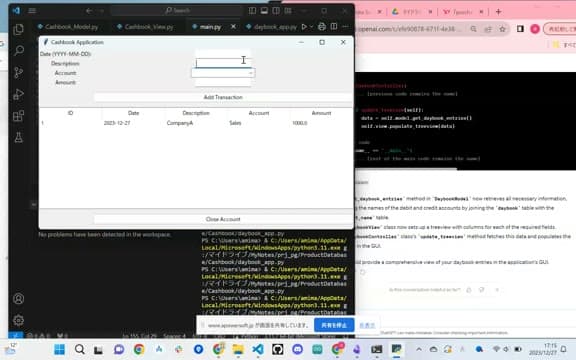The height and width of the screenshot is (360, 576).
Task: Open File Explorer from the taskbar
Action: (238, 349)
